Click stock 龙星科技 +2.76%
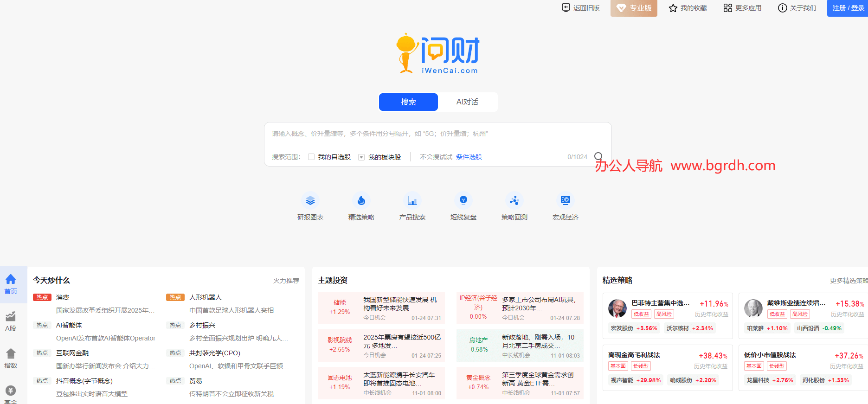The height and width of the screenshot is (404, 868). click(x=770, y=380)
